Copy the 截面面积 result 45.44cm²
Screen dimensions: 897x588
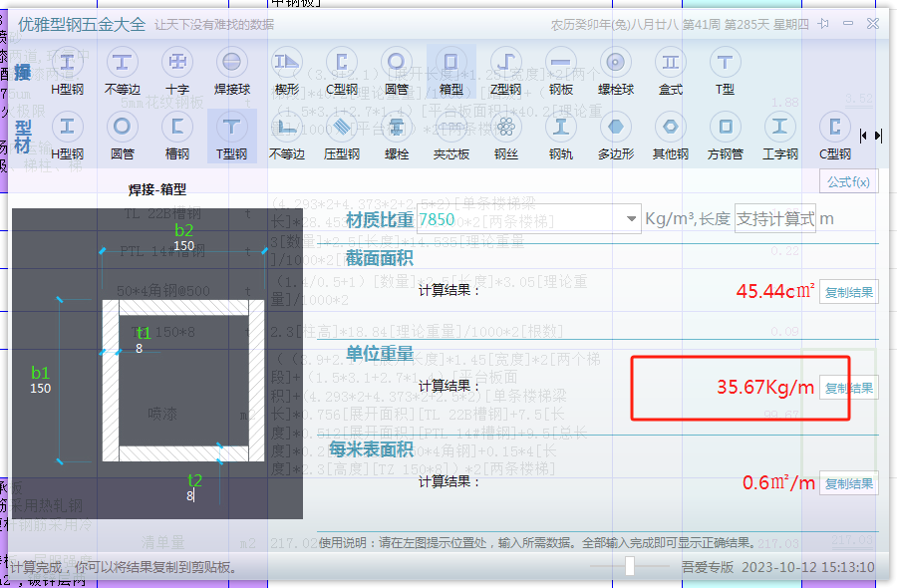(848, 292)
